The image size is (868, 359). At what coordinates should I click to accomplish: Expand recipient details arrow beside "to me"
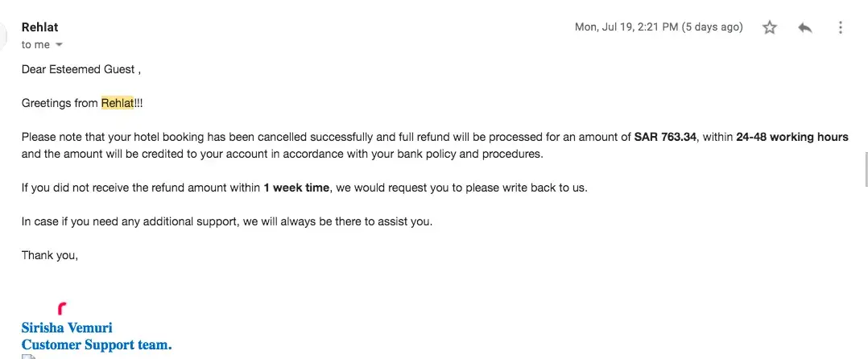59,45
